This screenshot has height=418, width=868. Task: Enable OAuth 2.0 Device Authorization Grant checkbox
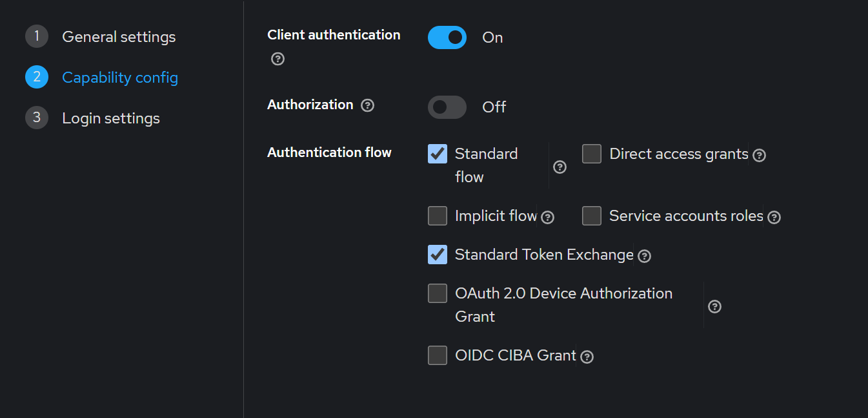click(438, 293)
